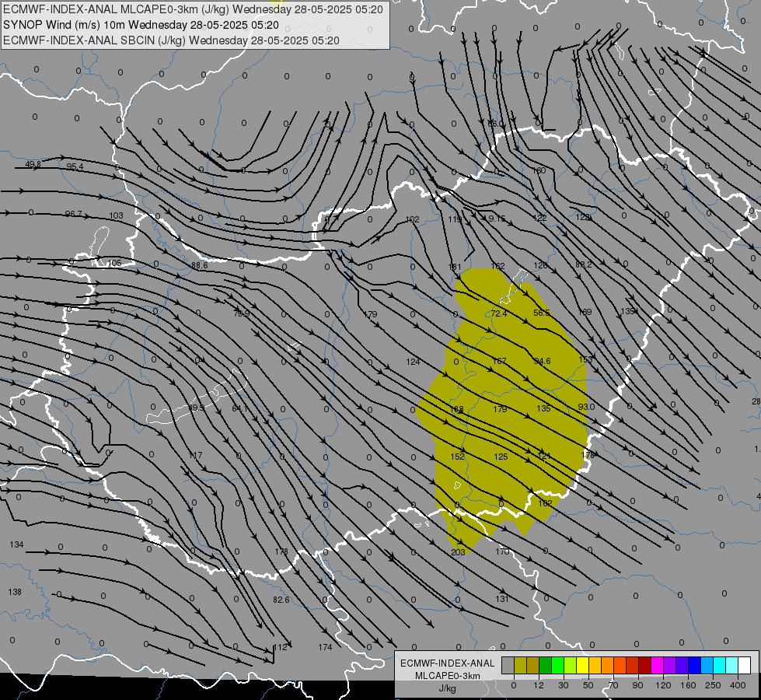Screen dimensions: 761x700
Task: Click legend scale value 400
Action: pos(738,685)
